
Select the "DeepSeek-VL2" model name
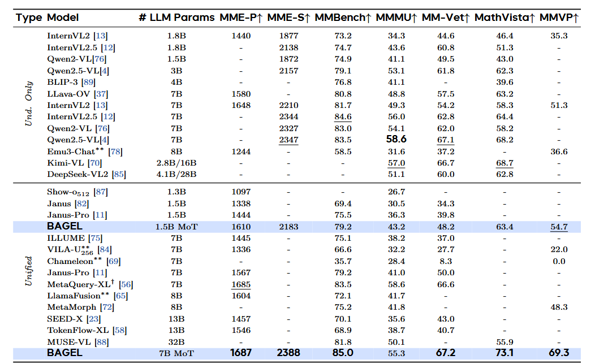[78, 175]
